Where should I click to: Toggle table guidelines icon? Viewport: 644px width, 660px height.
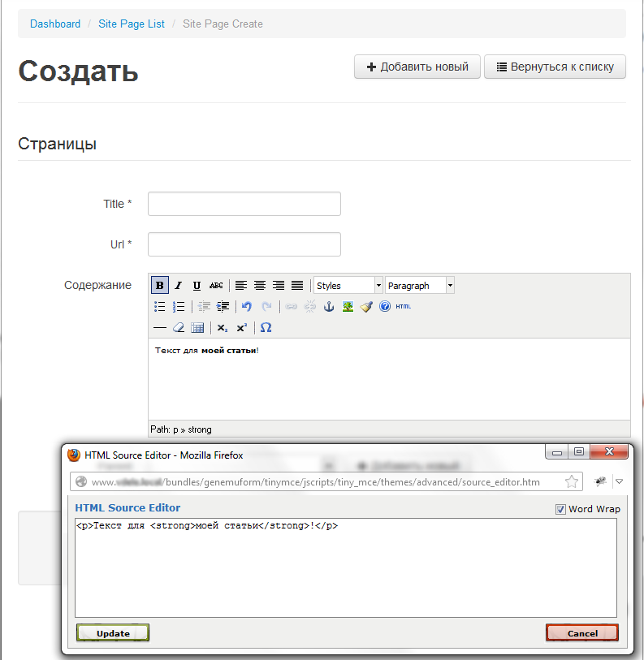(x=197, y=327)
